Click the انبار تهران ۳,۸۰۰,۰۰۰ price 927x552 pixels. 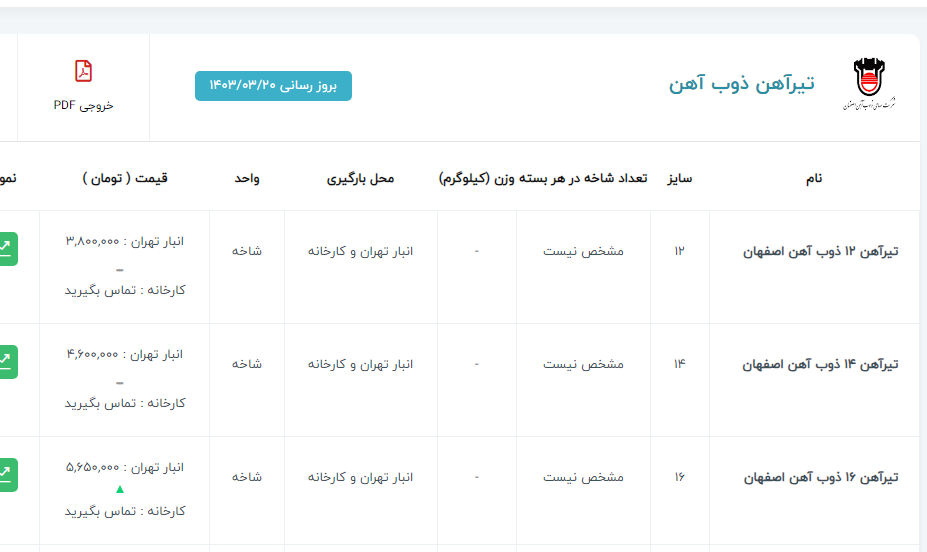click(x=125, y=241)
